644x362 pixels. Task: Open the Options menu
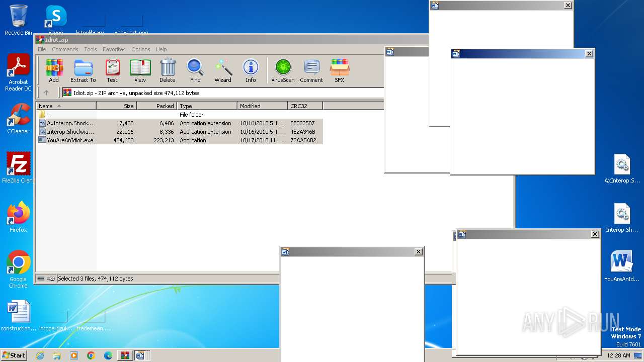point(141,49)
